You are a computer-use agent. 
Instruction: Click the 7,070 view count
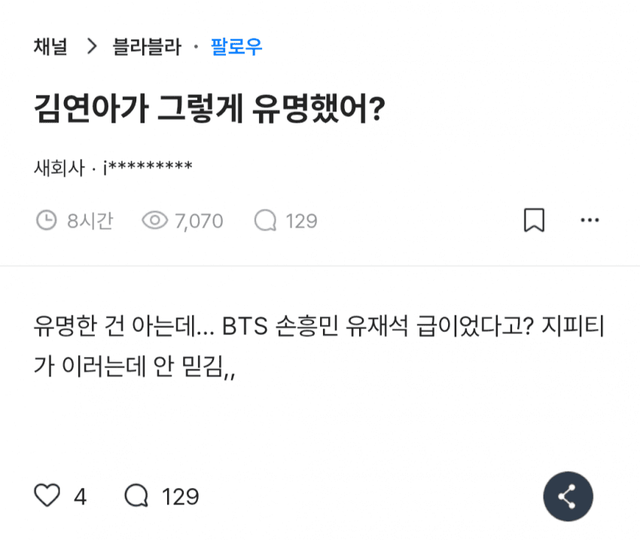[199, 220]
